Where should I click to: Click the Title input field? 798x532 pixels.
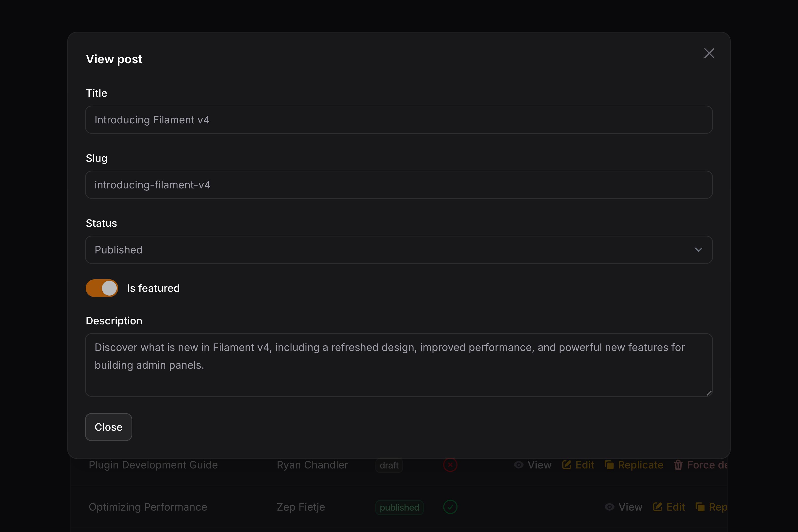[399, 120]
